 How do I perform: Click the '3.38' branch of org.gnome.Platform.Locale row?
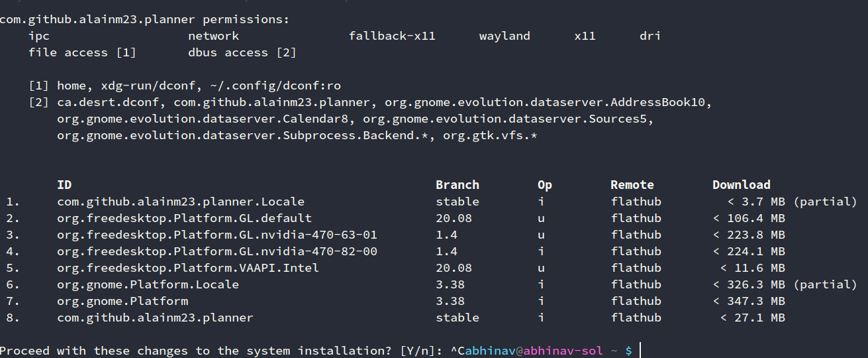450,284
